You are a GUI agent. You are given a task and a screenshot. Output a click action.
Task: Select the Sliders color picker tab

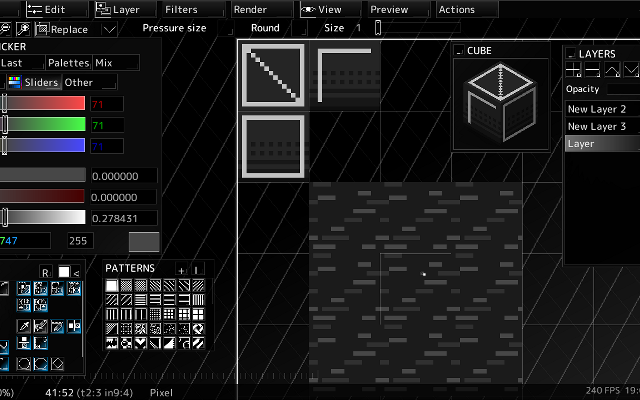click(34, 82)
